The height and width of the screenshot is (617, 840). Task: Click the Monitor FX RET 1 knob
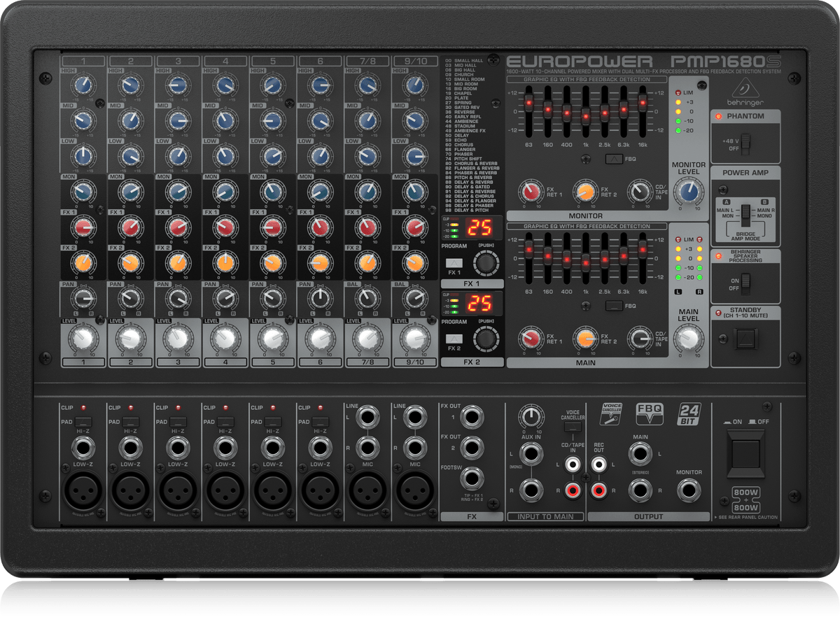click(531, 191)
